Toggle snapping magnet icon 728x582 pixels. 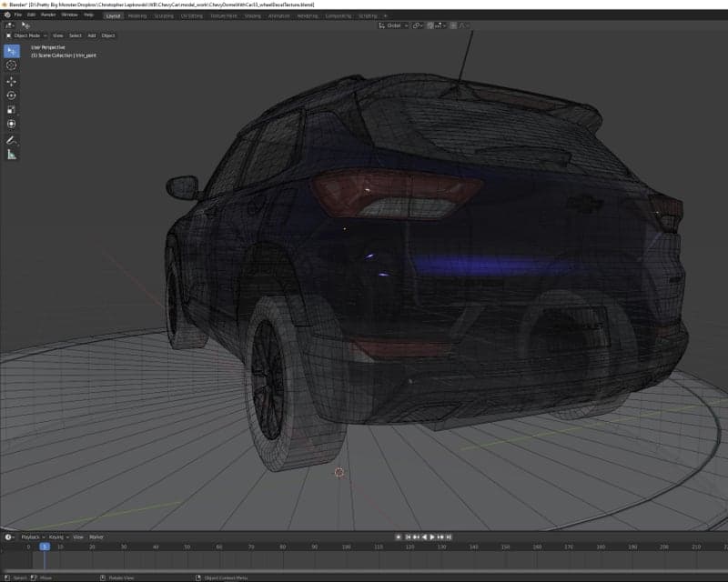(x=430, y=25)
